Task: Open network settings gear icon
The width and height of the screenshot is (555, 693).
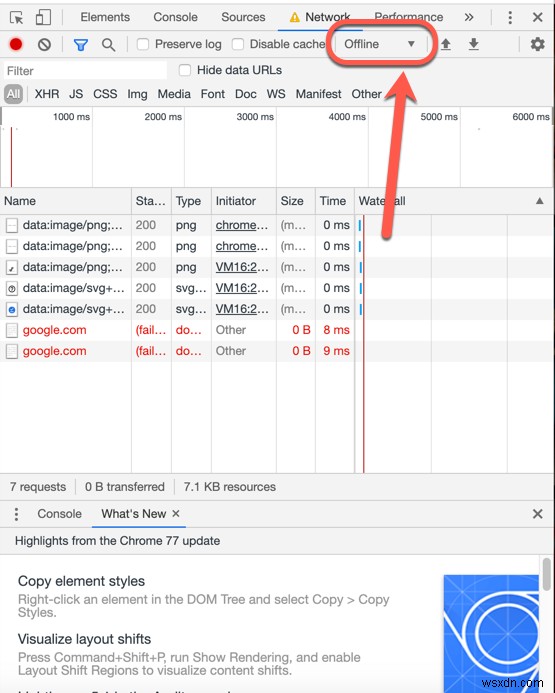Action: 537,44
